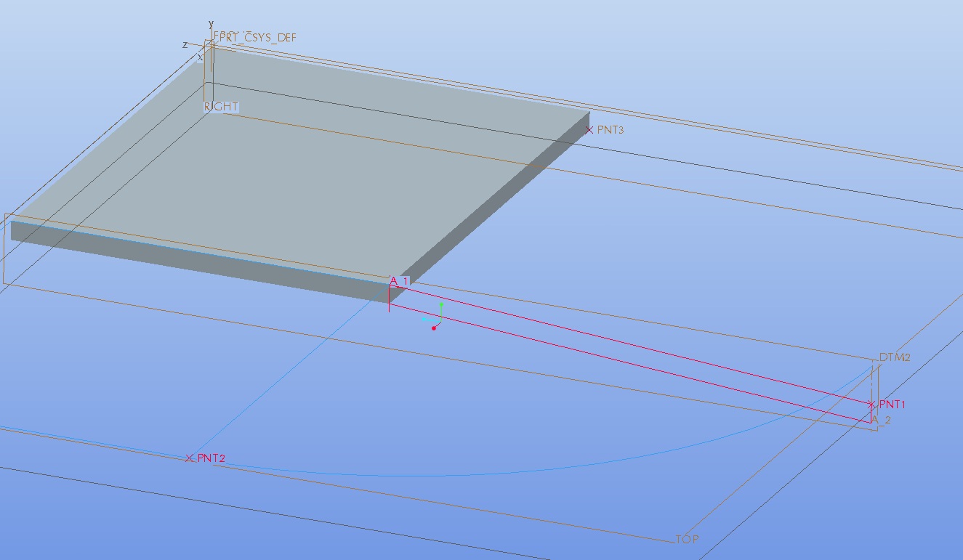Click the TOP datum plane label

click(x=688, y=540)
